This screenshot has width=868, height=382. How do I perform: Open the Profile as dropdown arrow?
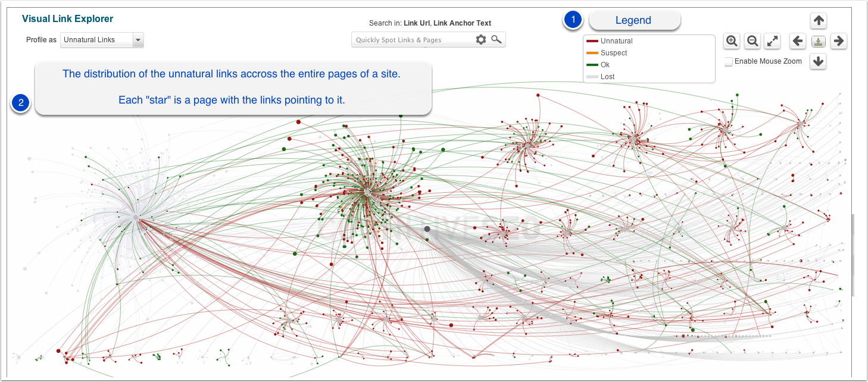pos(138,40)
